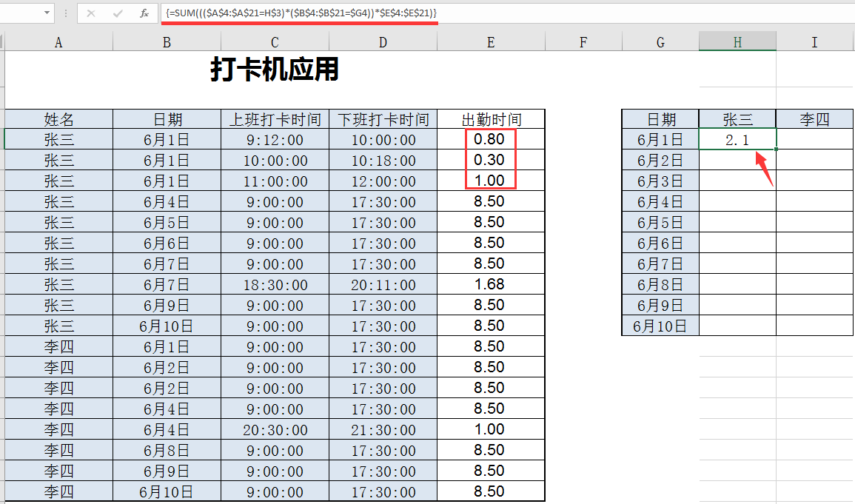The width and height of the screenshot is (855, 504).
Task: Select result cell showing 2.1
Action: click(737, 139)
